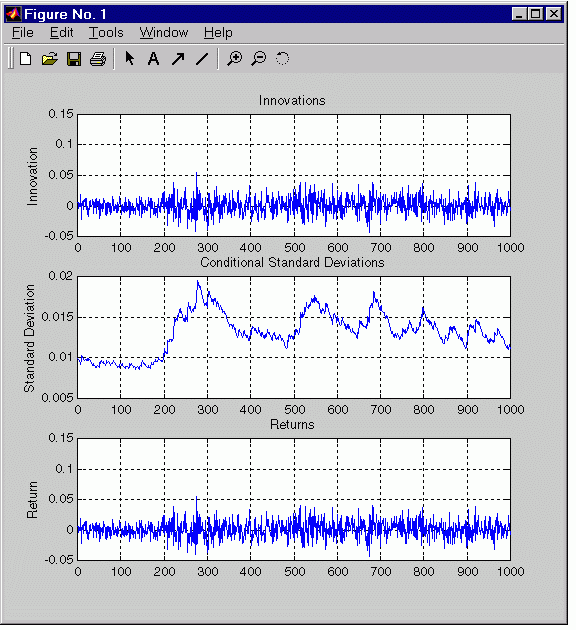Activate the Zoom In magnifier

click(234, 59)
